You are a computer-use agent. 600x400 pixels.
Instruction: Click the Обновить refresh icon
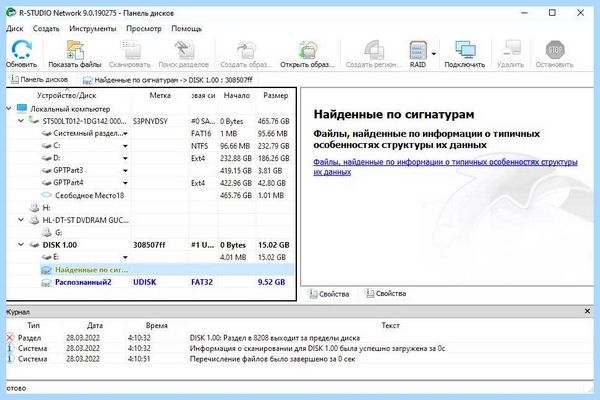pos(21,50)
